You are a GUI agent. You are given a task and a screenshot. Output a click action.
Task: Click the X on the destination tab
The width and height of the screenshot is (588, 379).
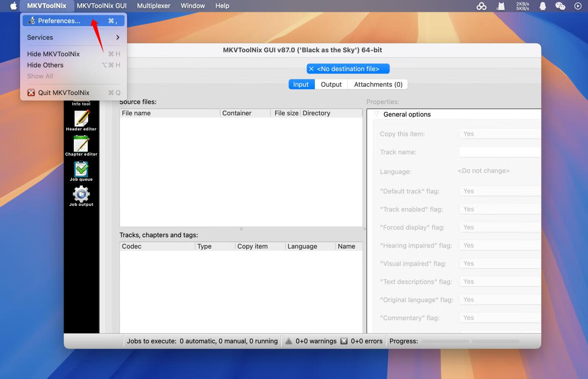click(312, 69)
